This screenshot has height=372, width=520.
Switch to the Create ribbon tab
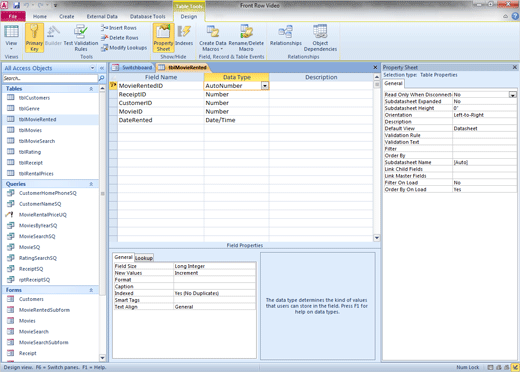pyautogui.click(x=67, y=16)
